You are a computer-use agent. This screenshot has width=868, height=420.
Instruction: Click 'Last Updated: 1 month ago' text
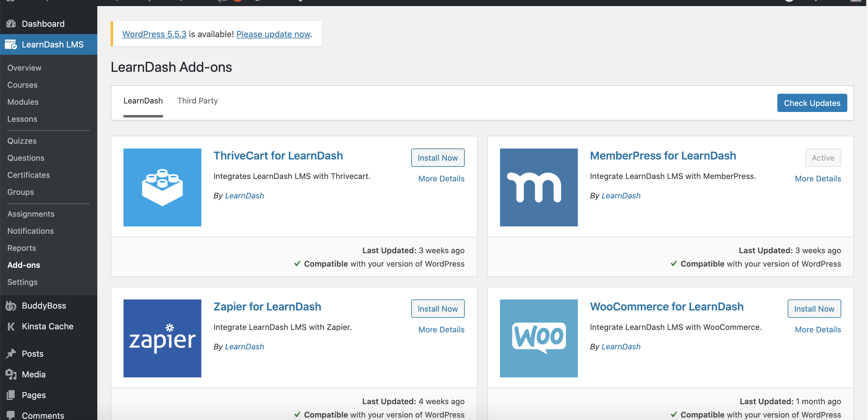pyautogui.click(x=790, y=401)
